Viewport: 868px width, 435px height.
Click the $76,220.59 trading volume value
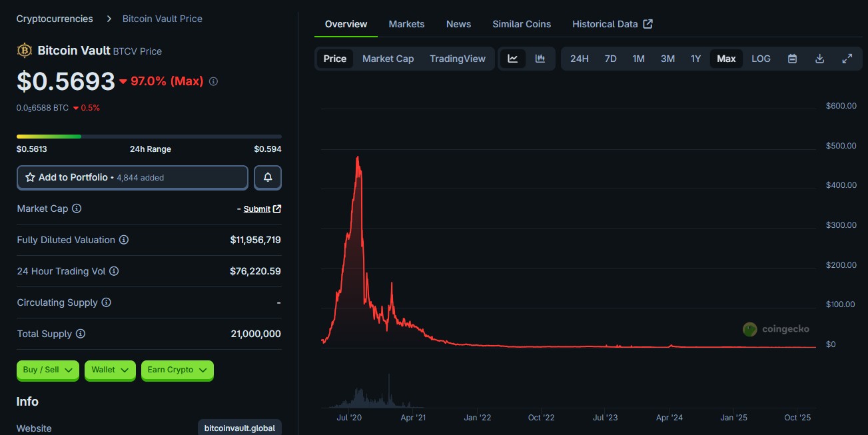[x=255, y=271]
